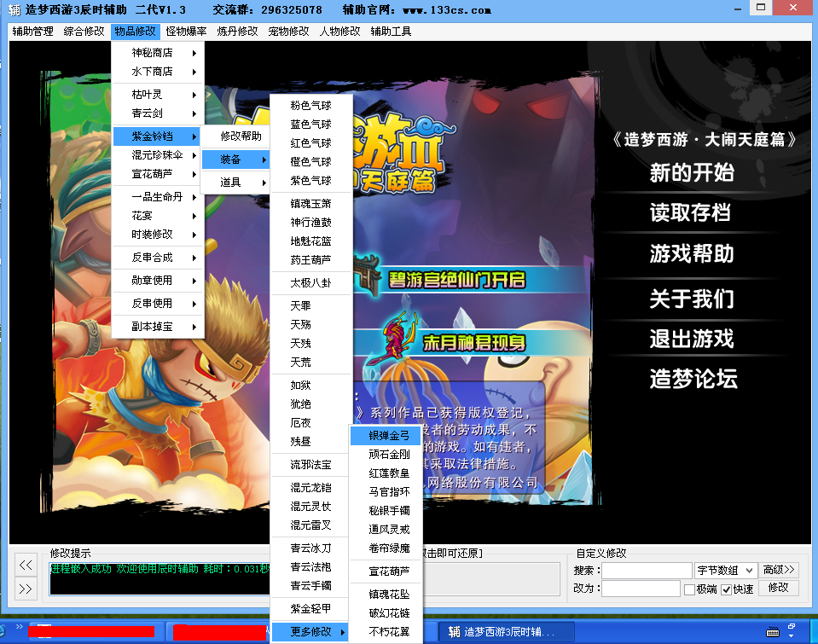The height and width of the screenshot is (644, 818).
Task: Expand the 时装修改 submenu
Action: (158, 235)
